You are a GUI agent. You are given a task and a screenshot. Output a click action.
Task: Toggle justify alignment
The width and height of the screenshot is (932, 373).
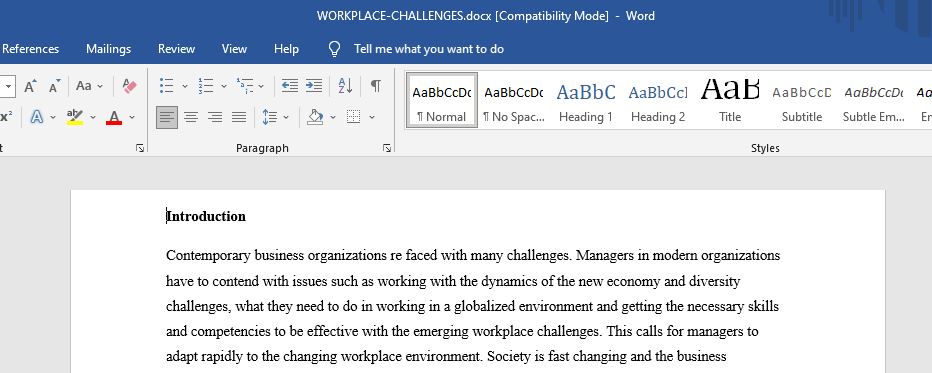(239, 117)
